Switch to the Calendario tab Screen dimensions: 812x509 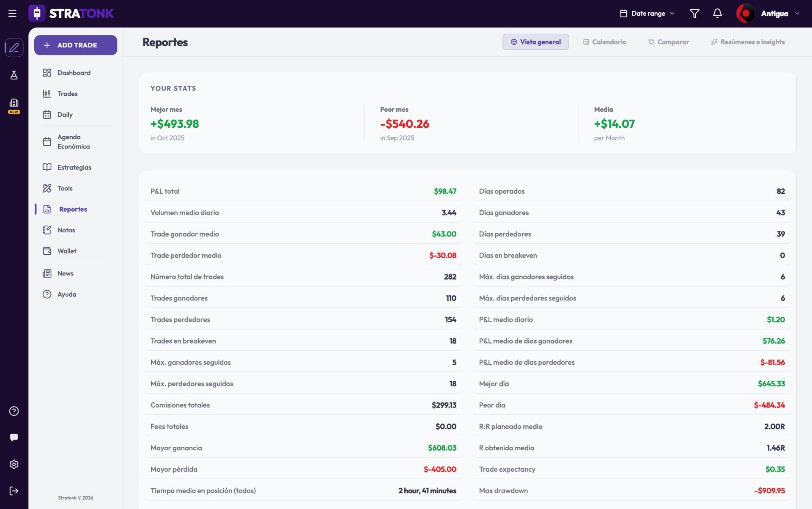point(604,42)
